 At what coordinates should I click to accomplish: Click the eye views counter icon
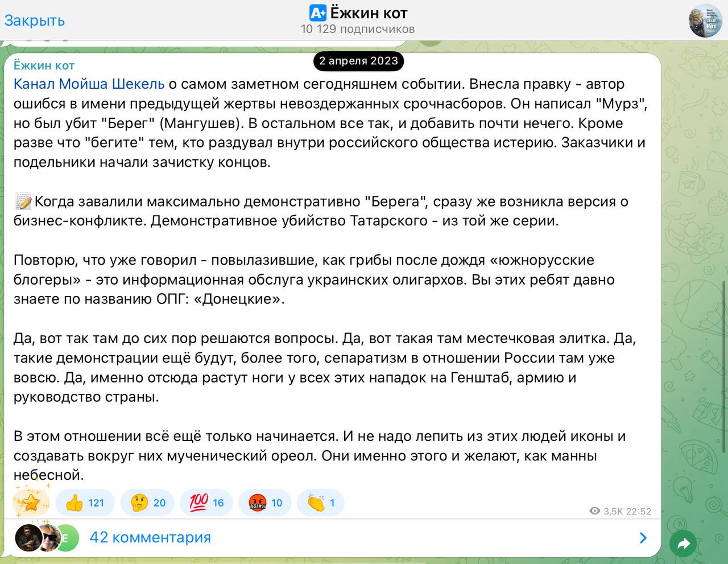[595, 511]
